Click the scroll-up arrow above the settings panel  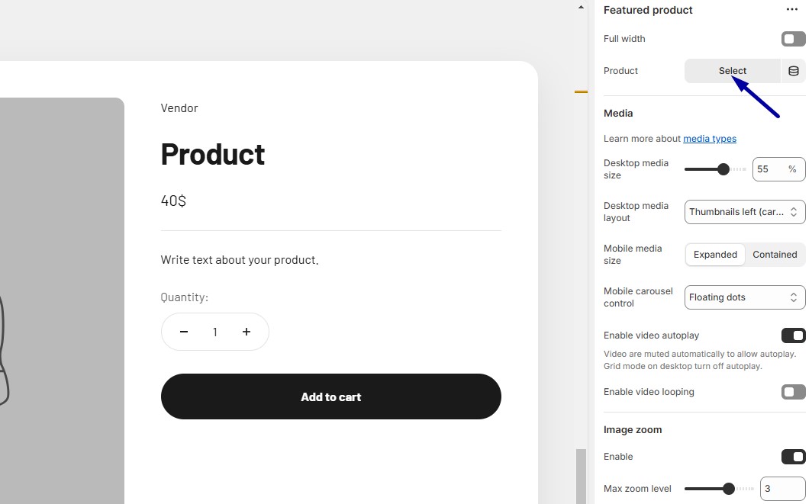pyautogui.click(x=581, y=6)
